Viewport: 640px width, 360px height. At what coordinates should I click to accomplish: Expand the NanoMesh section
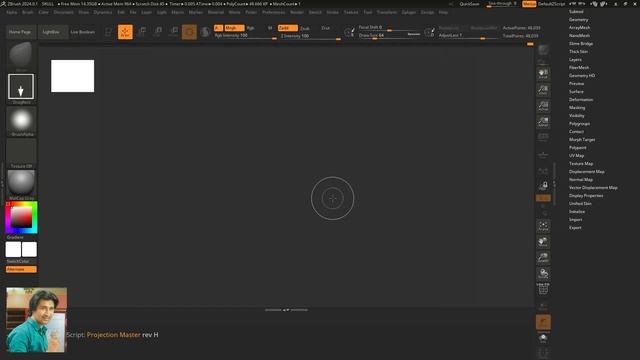coord(579,36)
